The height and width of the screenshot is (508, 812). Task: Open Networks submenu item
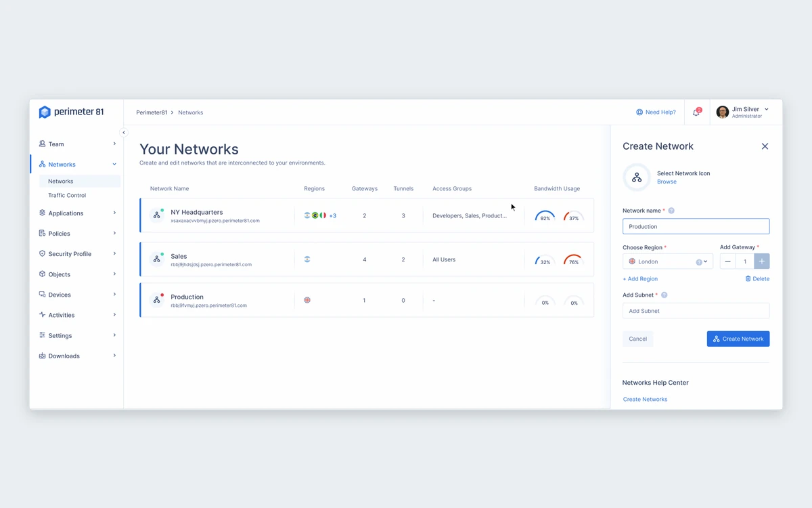pyautogui.click(x=79, y=181)
